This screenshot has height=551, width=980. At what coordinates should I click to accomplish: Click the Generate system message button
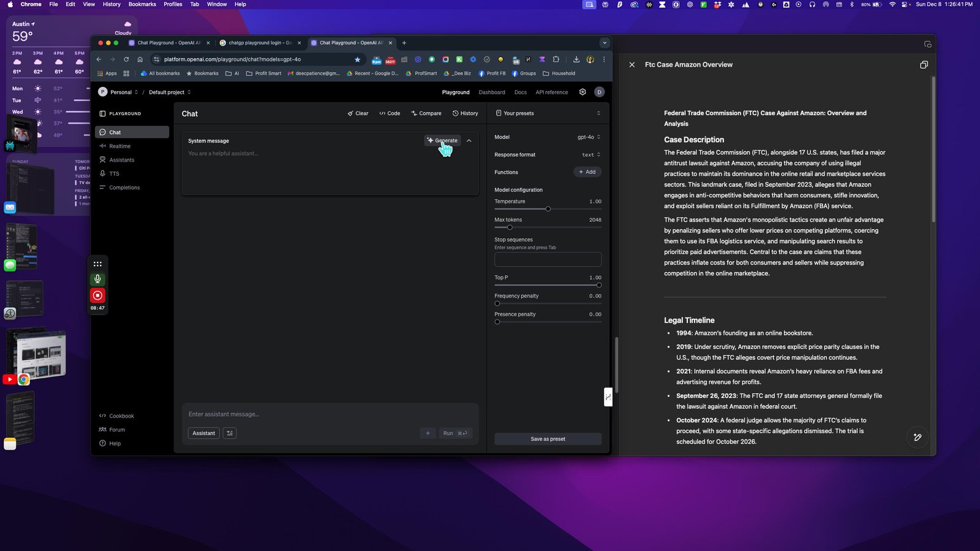(443, 140)
